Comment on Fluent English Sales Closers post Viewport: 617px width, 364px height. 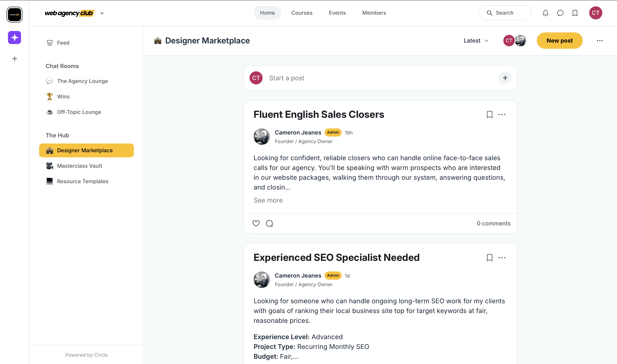(269, 223)
